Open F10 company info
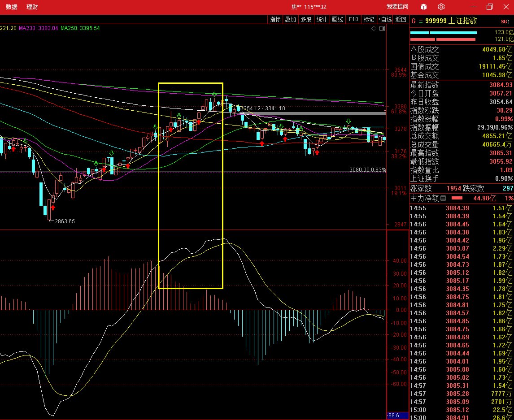This screenshot has height=420, width=514. 353,19
